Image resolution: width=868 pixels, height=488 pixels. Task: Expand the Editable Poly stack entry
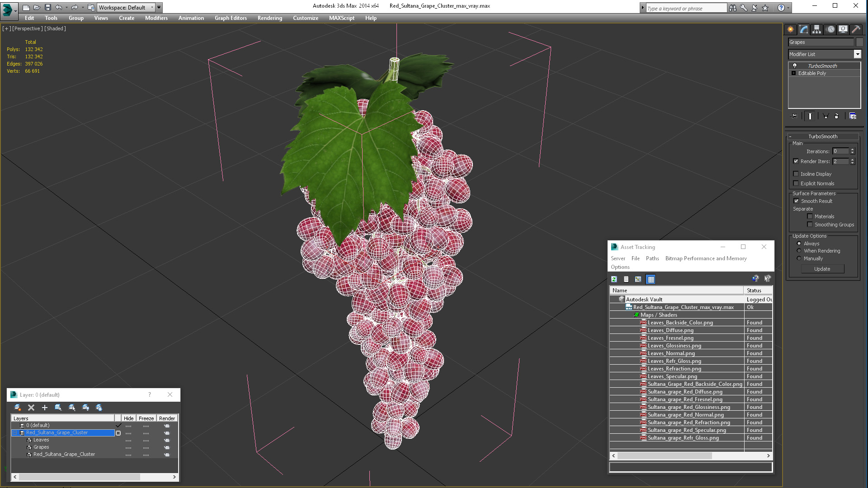coord(793,73)
